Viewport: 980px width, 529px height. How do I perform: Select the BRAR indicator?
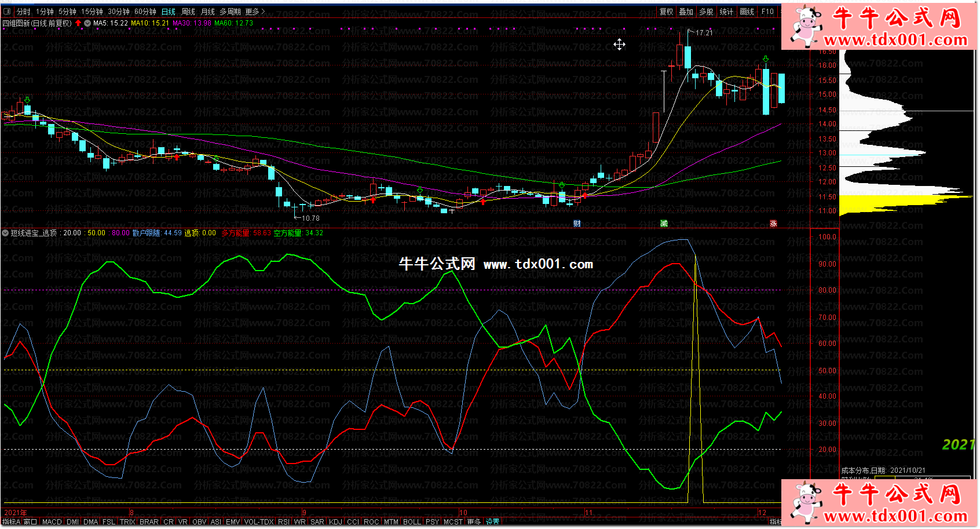click(149, 522)
